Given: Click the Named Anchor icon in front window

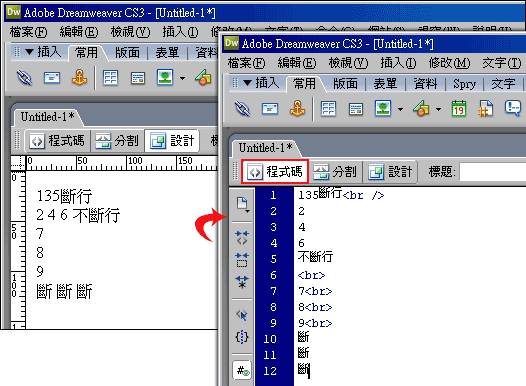Looking at the screenshot, I should [x=297, y=108].
